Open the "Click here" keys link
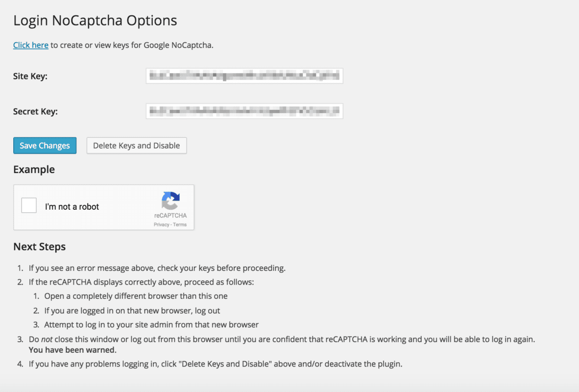The width and height of the screenshot is (579, 392). coord(30,45)
